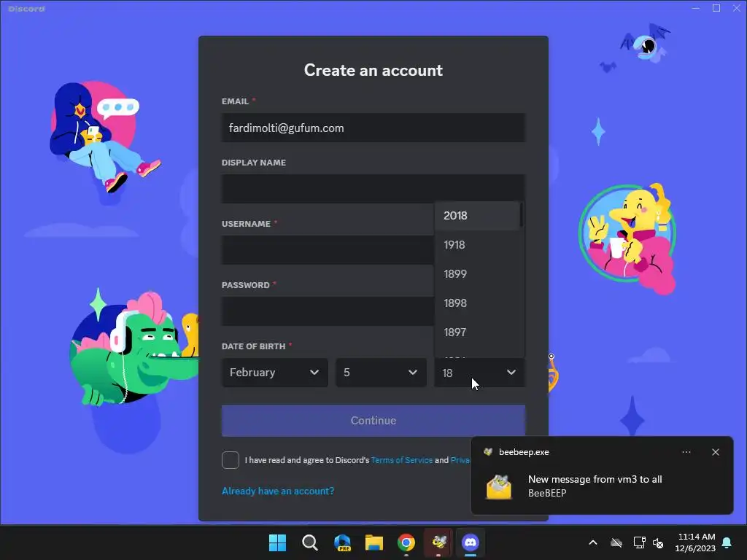Screen dimensions: 747x560
Task: Open the Terms of Service link
Action: [402, 460]
